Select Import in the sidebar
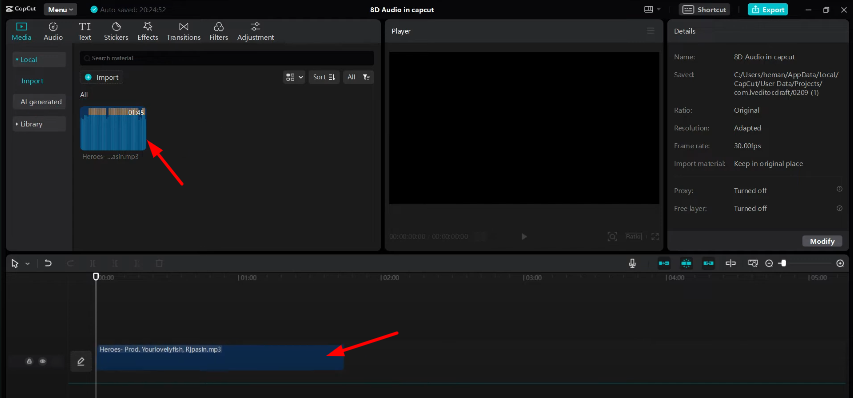Screen dimensions: 853x398 tap(32, 81)
